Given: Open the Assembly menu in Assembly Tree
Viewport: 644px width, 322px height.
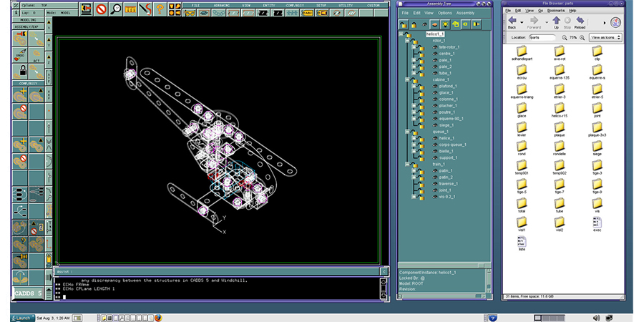Looking at the screenshot, I should [465, 13].
